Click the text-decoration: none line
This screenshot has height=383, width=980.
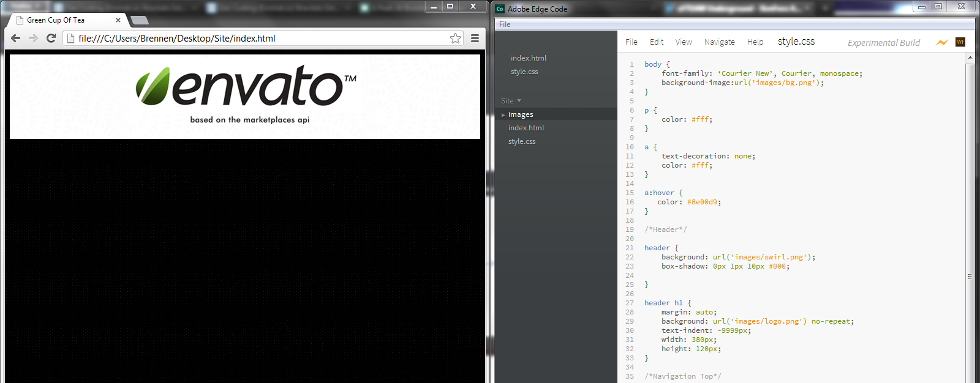point(708,156)
